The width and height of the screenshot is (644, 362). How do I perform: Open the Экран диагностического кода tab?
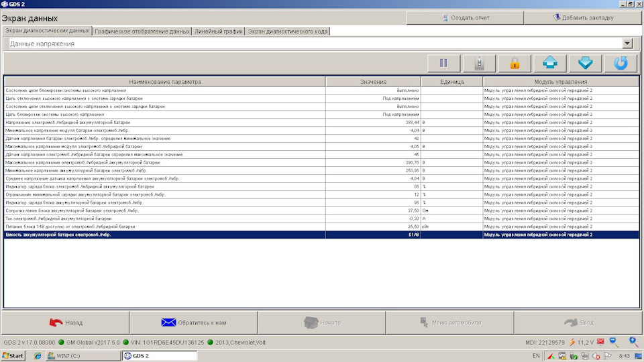click(x=288, y=32)
